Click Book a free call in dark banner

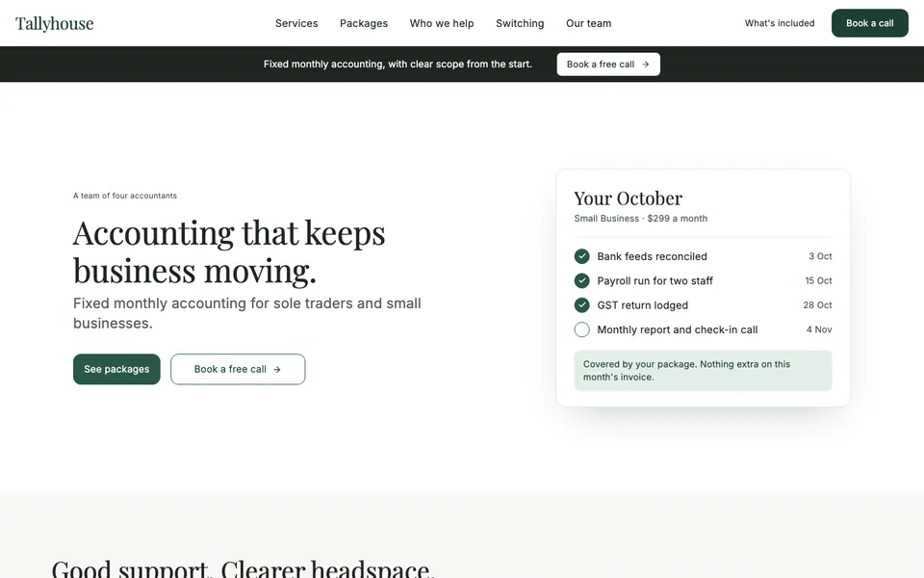[608, 65]
